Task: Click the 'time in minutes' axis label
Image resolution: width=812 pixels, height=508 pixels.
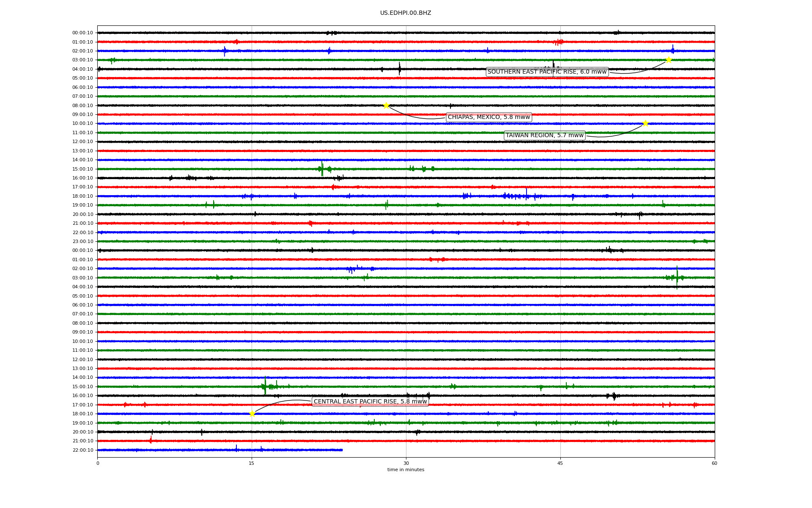Action: click(406, 470)
